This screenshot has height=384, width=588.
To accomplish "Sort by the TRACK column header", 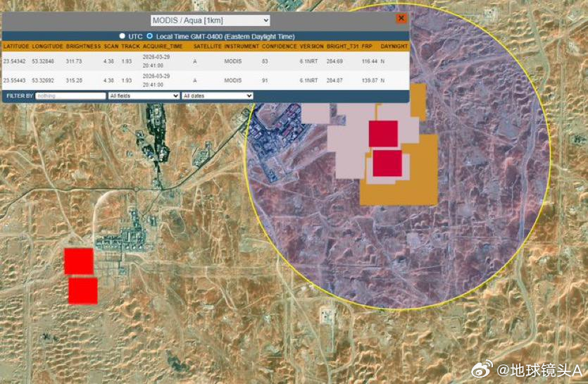I will point(130,47).
